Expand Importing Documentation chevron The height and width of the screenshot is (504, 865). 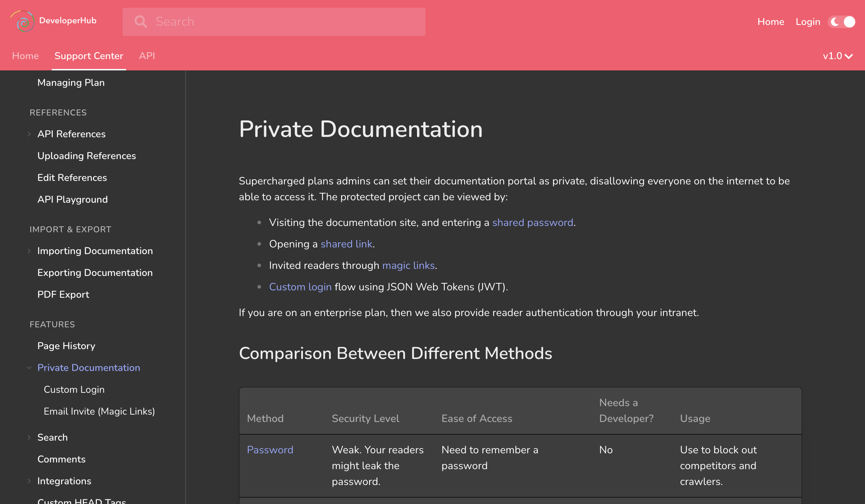pos(29,251)
